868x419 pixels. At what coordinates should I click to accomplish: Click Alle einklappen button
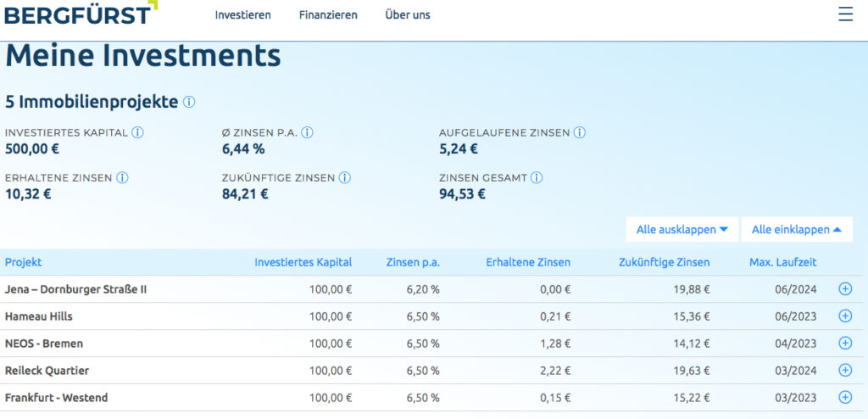797,230
